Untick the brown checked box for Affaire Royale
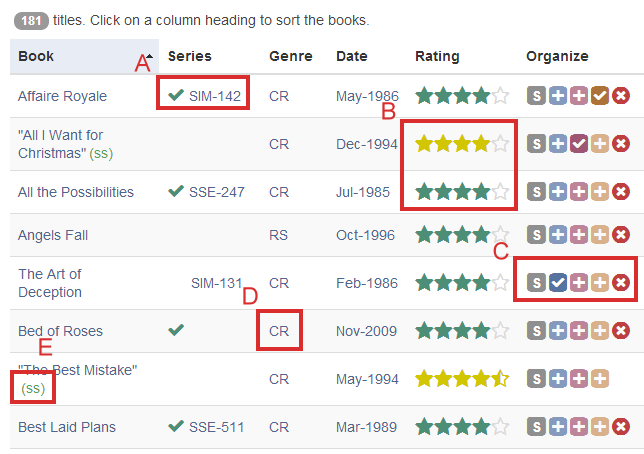 [x=600, y=96]
